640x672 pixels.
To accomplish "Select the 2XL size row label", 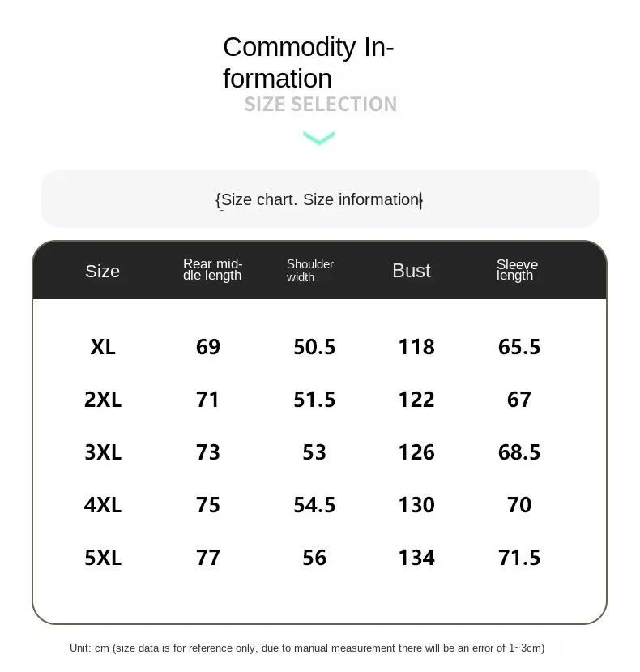I will coord(103,400).
